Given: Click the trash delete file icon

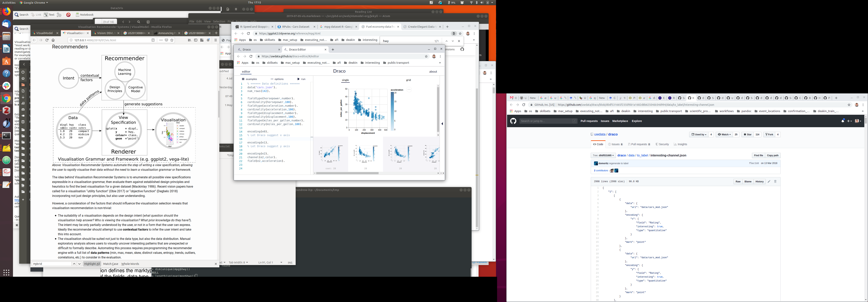Looking at the screenshot, I should tap(775, 181).
